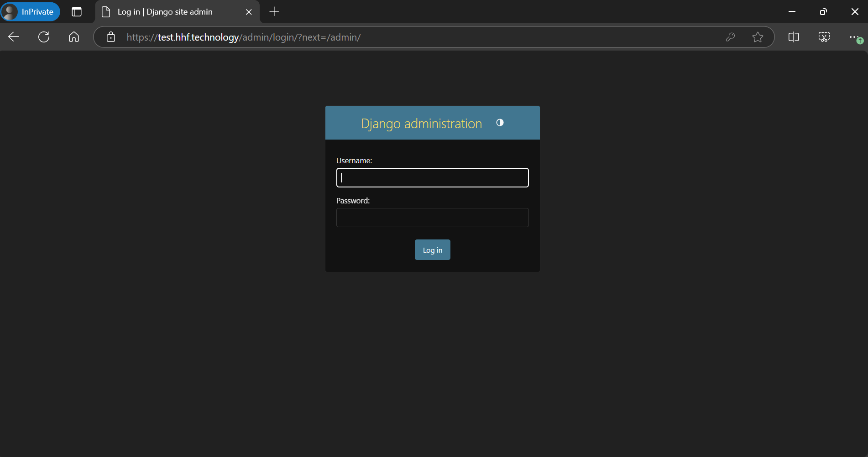This screenshot has width=868, height=457.
Task: Open a new tab with plus
Action: coord(274,12)
